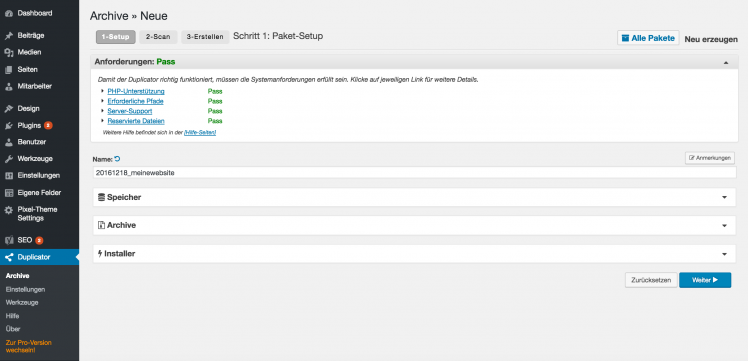Click the SEO Yoast icon
Screen dimensions: 748x361
8,240
